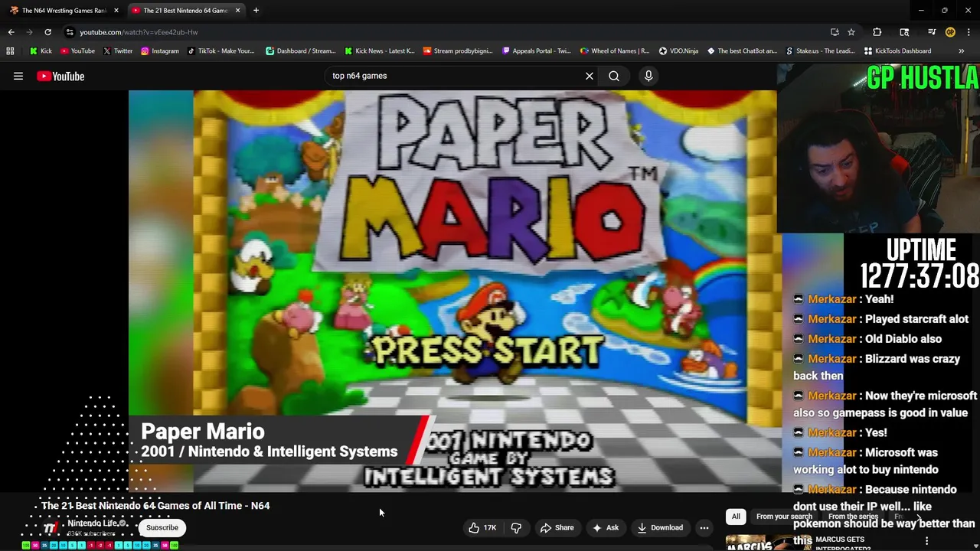The width and height of the screenshot is (980, 551).
Task: Open the TikTok bookmark
Action: [220, 51]
